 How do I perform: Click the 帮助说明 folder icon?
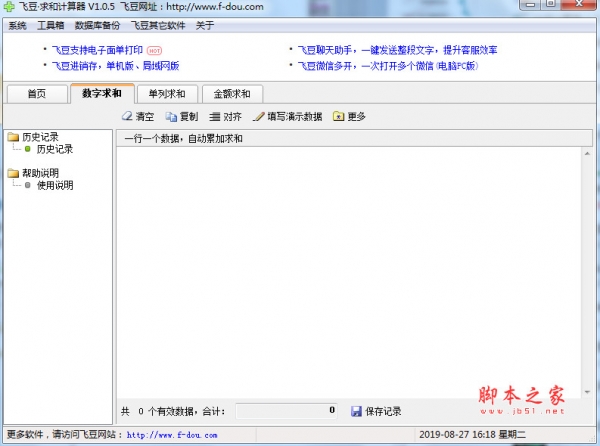tap(13, 173)
